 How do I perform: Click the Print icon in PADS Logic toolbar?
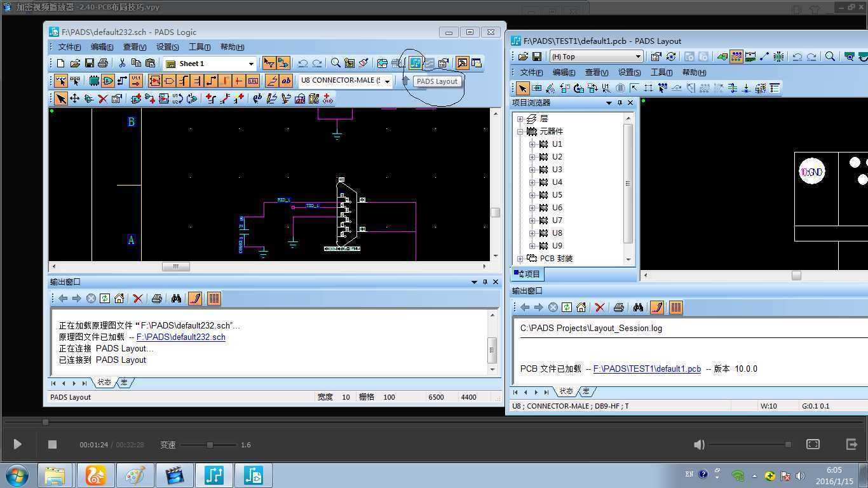[103, 63]
